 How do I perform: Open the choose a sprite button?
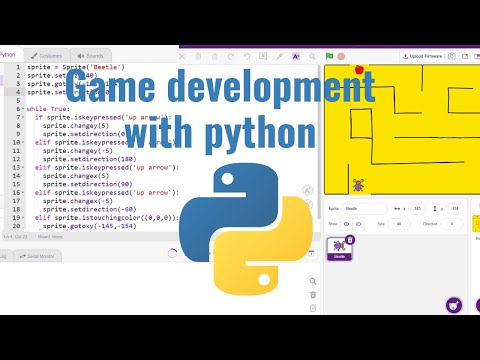454,305
